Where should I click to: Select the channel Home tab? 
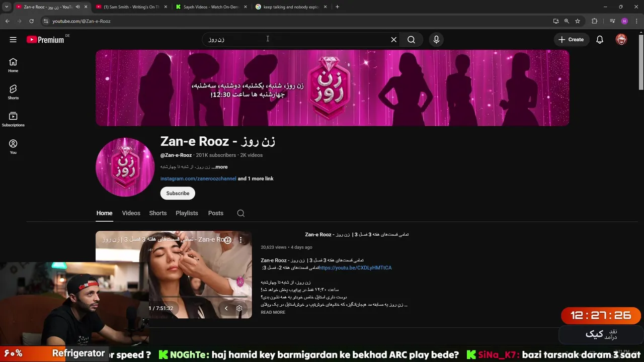(104, 213)
